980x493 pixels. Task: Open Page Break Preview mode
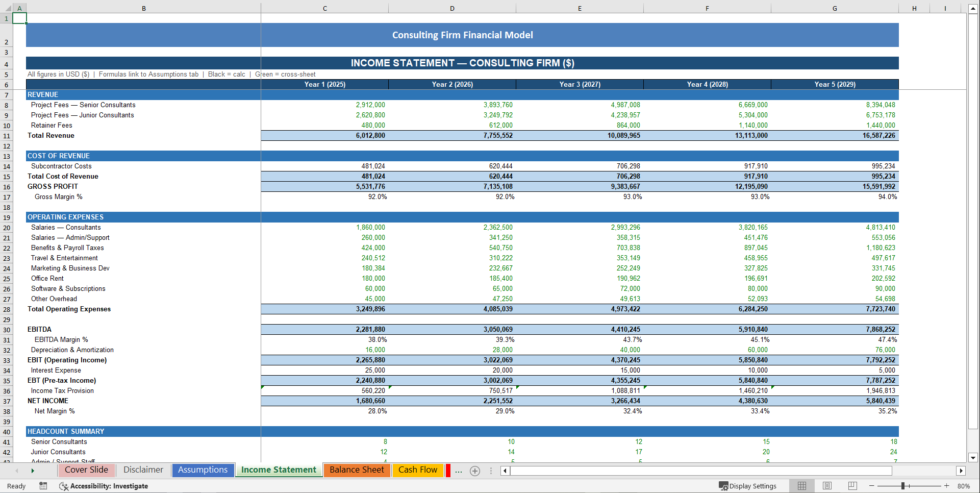852,486
